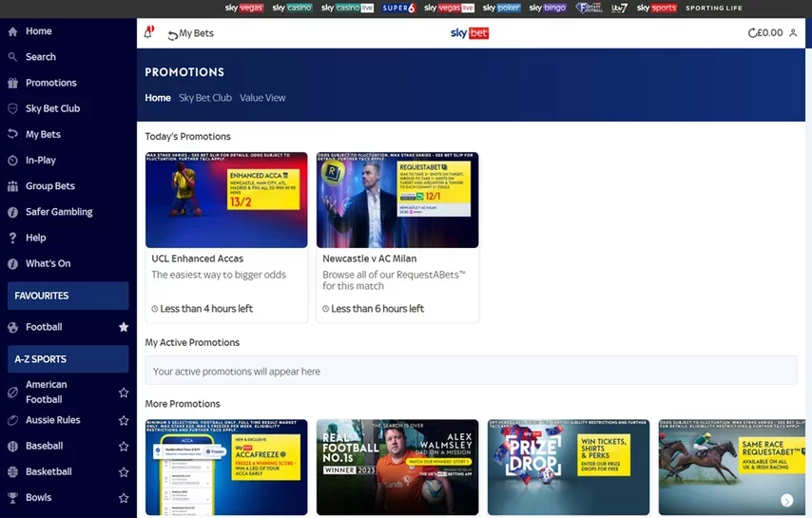812x518 pixels.
Task: Click the £0.00 balance
Action: pyautogui.click(x=769, y=33)
